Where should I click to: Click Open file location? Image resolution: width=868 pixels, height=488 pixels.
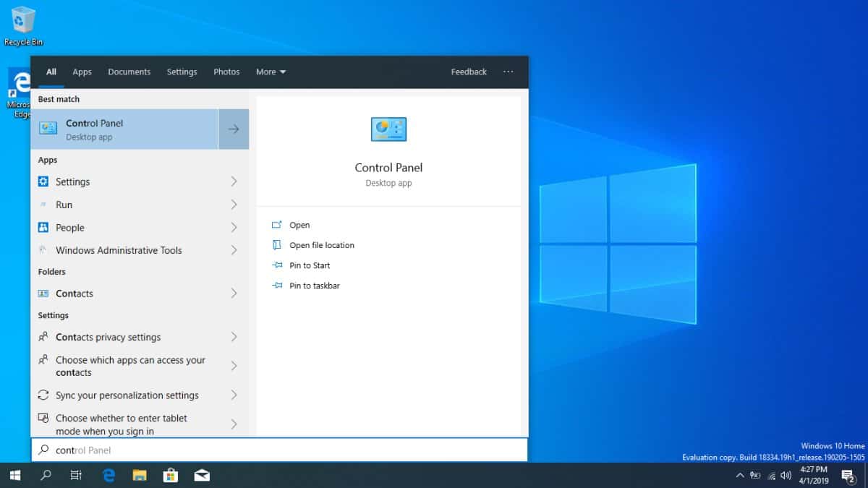(313, 245)
